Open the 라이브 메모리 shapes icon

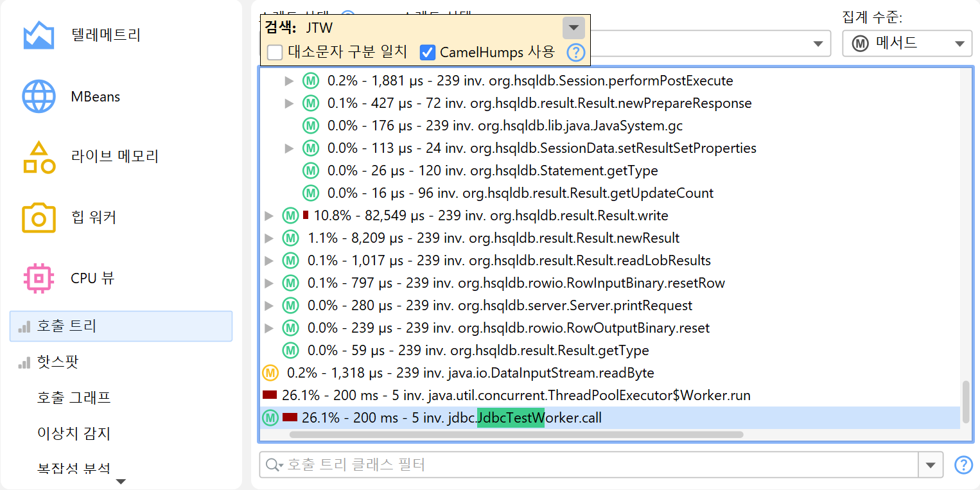(39, 157)
